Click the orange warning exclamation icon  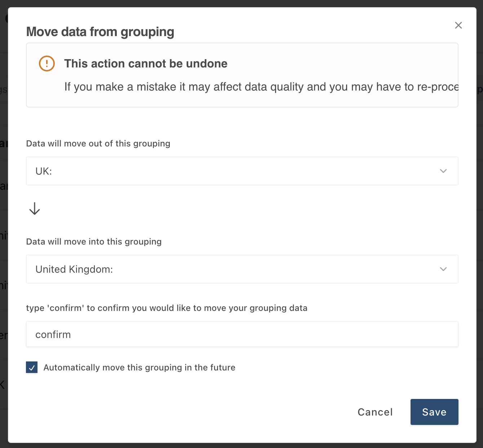click(47, 63)
